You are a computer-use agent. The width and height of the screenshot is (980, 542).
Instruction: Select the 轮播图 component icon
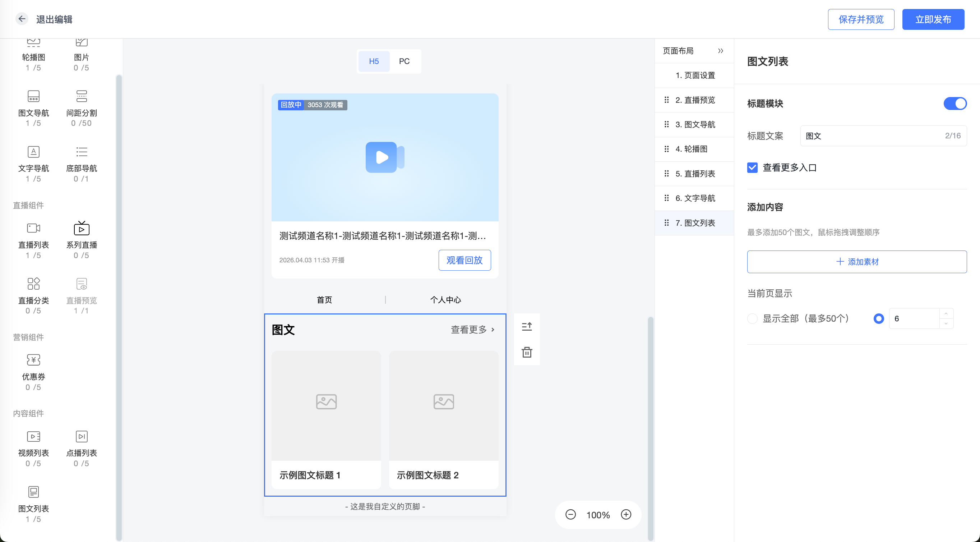click(33, 43)
